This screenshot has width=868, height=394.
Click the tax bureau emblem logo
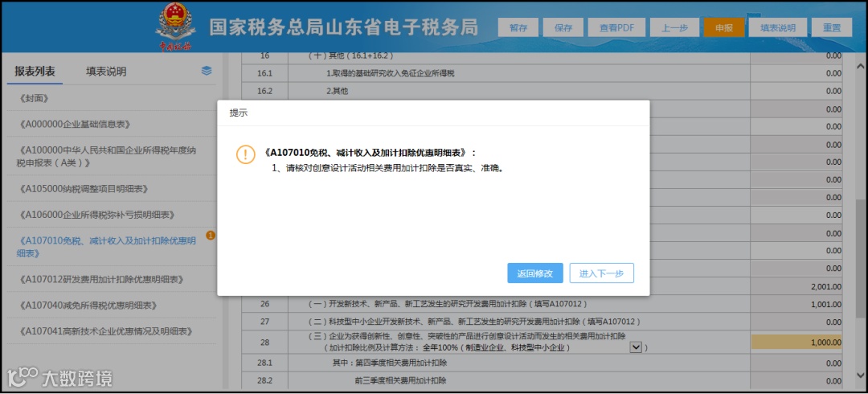[174, 26]
